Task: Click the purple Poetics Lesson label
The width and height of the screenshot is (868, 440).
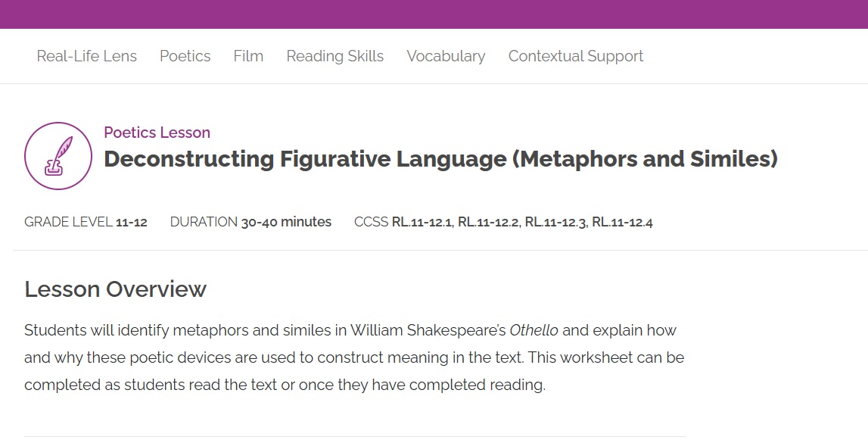Action: pyautogui.click(x=157, y=133)
